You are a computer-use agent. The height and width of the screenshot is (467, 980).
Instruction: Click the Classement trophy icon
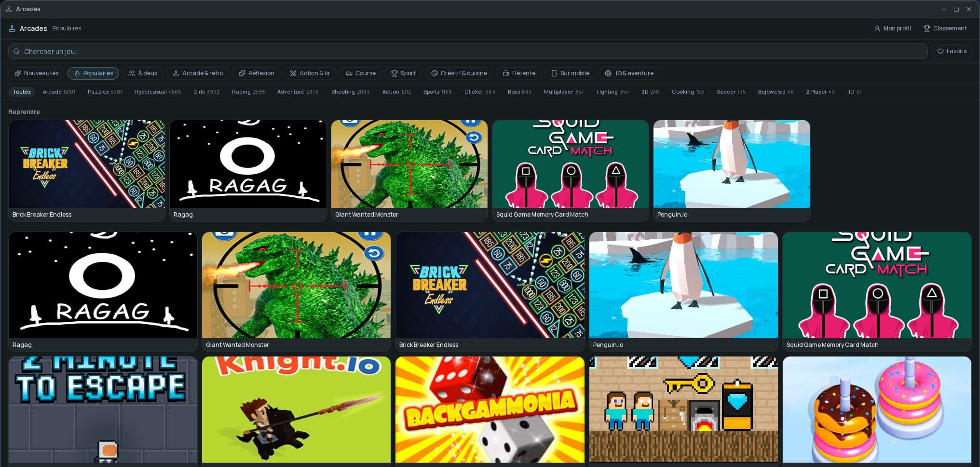point(926,28)
